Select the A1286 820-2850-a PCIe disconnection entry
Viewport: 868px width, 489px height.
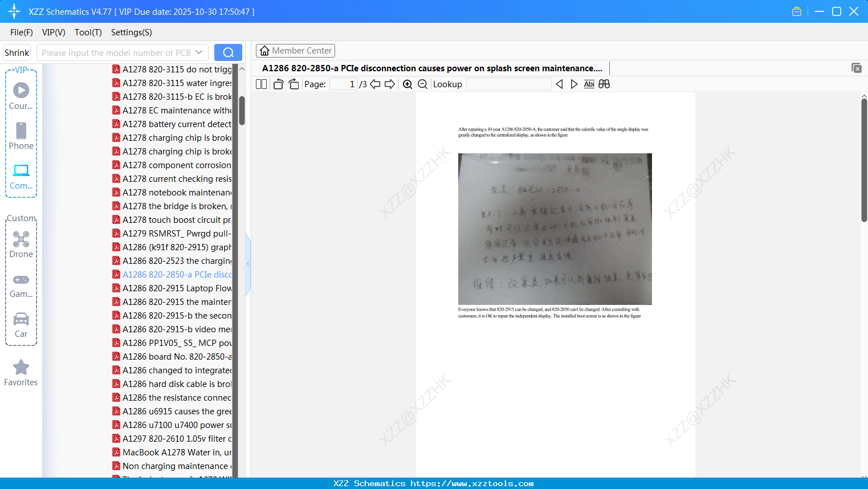177,274
